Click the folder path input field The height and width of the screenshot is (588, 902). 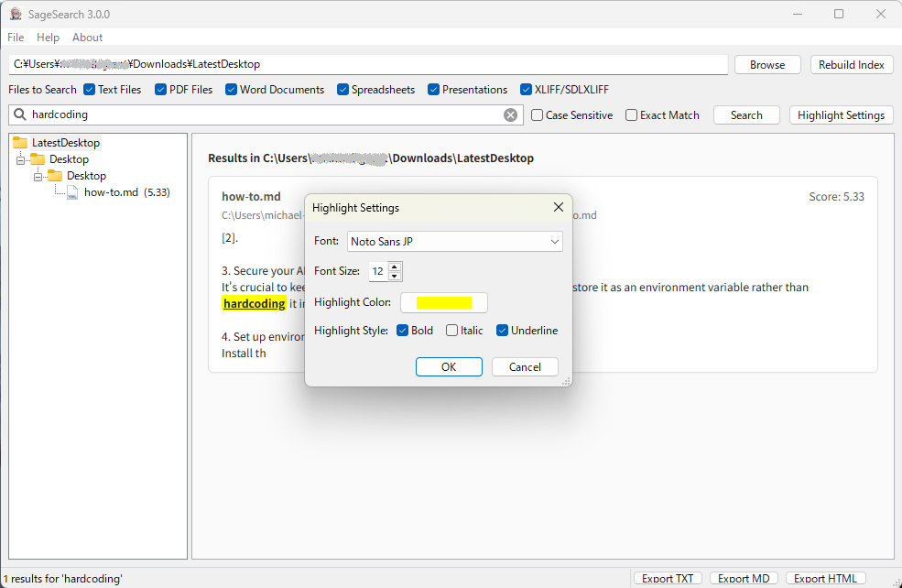[368, 64]
